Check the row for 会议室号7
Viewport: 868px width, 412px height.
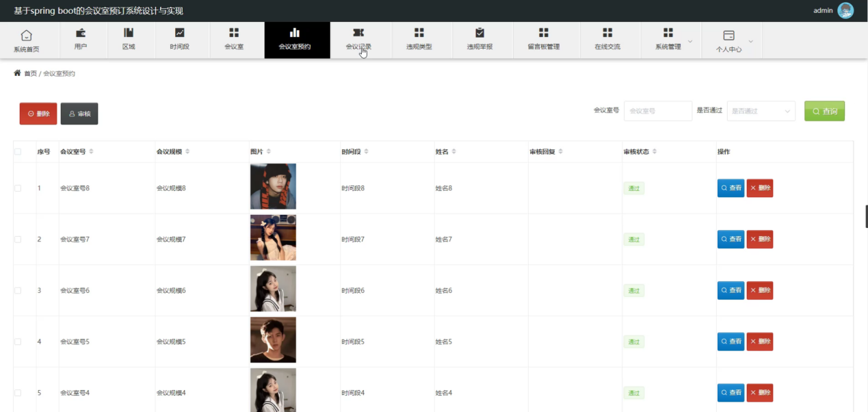pos(18,240)
